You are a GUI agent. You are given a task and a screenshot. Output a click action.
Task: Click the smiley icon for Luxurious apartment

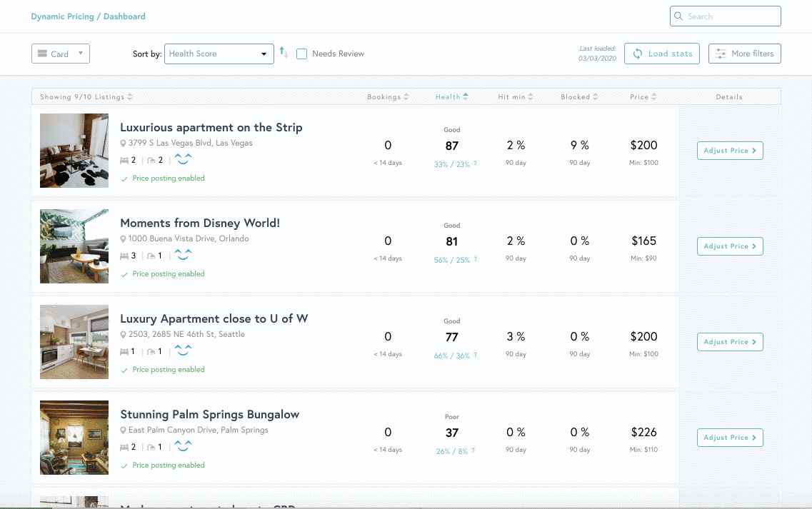[x=183, y=159]
